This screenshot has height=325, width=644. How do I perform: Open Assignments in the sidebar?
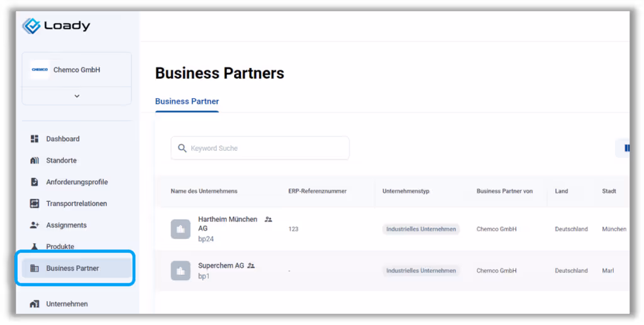[x=66, y=225]
